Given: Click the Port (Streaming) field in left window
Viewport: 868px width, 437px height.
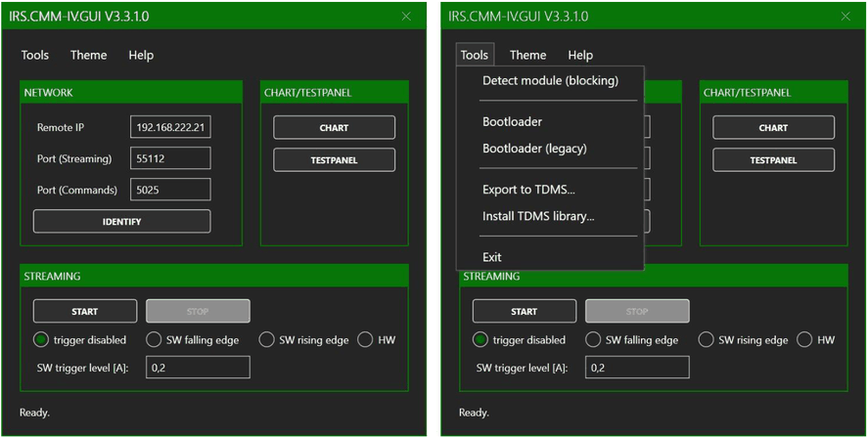Looking at the screenshot, I should 170,158.
